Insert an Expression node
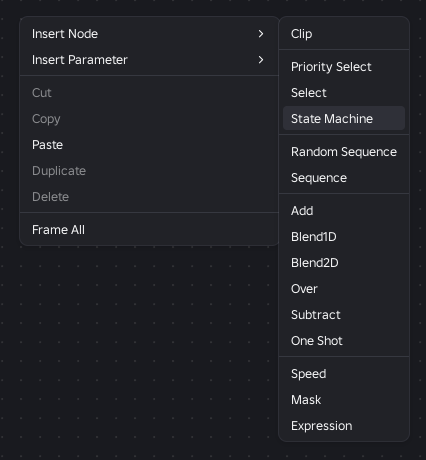Viewport: 426px width, 460px height. pyautogui.click(x=344, y=426)
